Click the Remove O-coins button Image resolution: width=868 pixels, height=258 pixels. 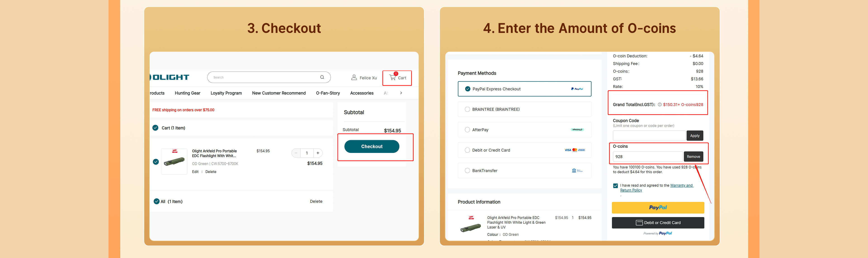(693, 157)
